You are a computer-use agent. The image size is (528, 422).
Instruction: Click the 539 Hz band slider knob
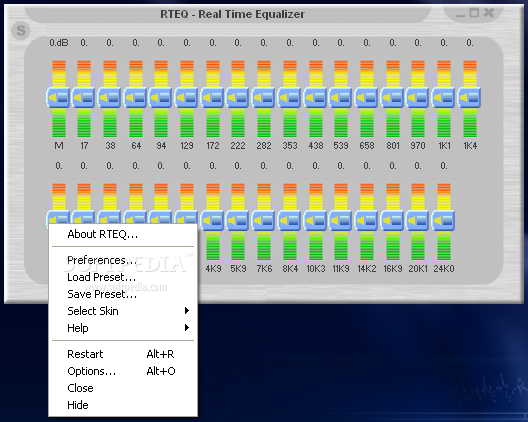click(341, 98)
